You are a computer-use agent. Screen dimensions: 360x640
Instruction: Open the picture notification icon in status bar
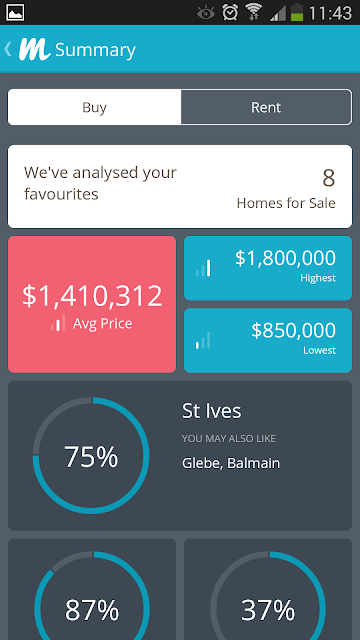click(x=15, y=12)
